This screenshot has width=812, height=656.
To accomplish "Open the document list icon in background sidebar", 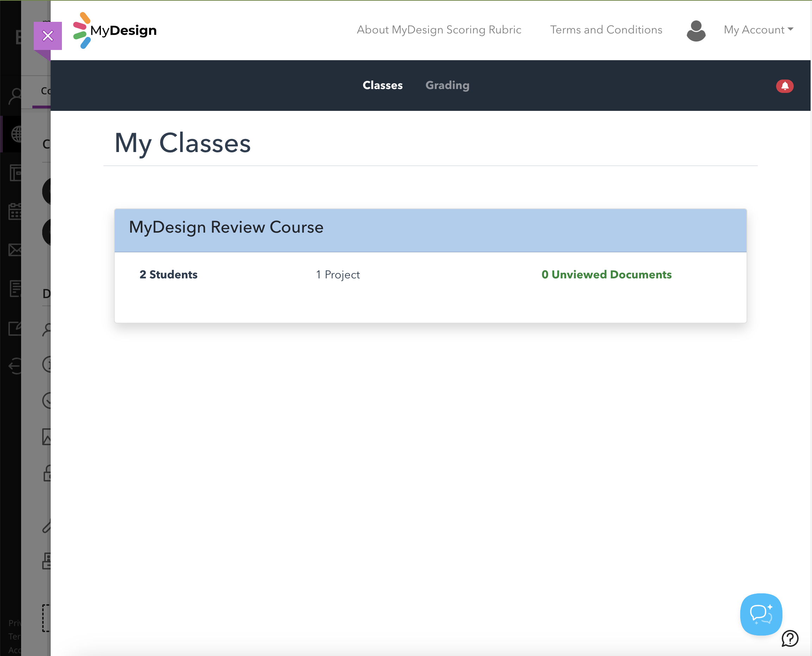I will tap(15, 289).
